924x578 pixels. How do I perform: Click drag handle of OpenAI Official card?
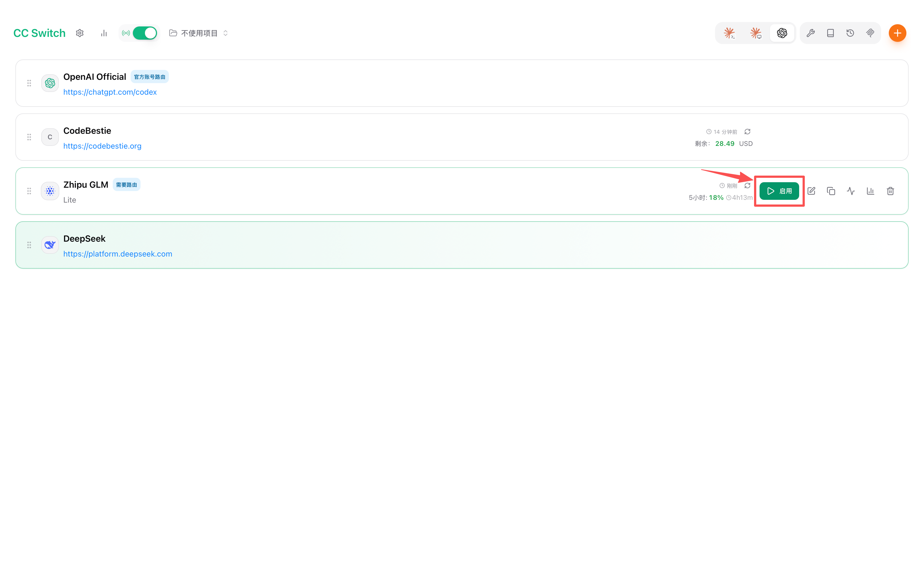click(29, 83)
